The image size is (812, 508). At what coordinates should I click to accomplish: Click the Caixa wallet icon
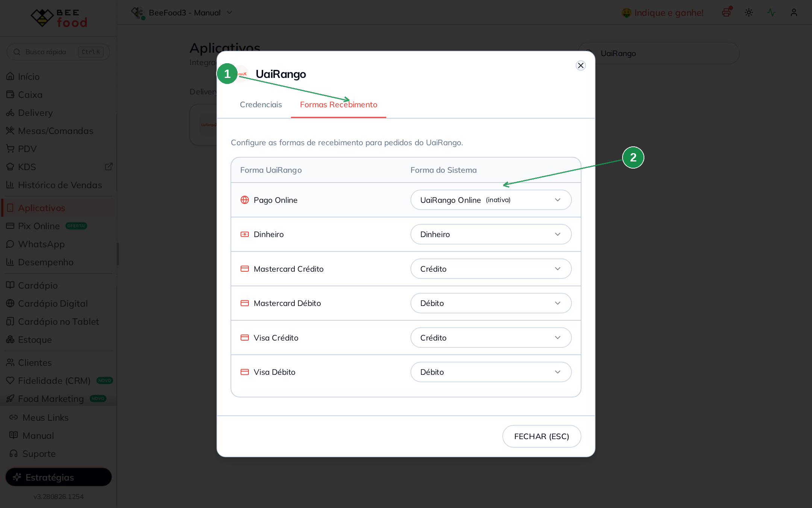pos(10,94)
